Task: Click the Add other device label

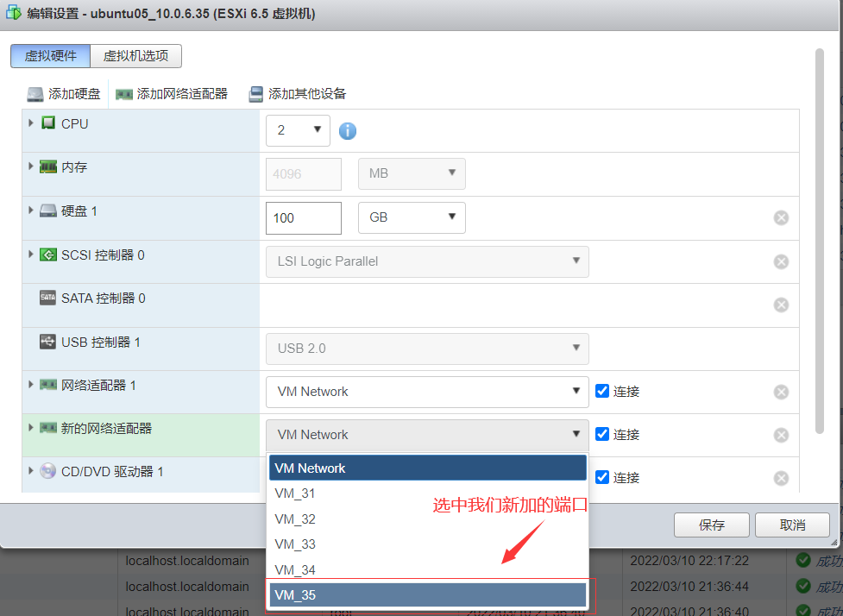Action: tap(307, 94)
